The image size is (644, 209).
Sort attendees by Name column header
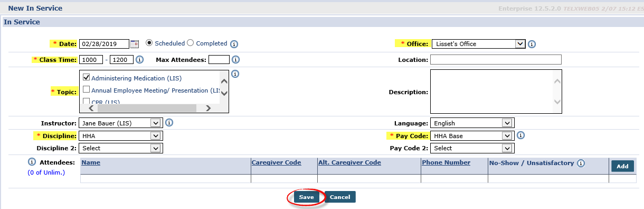coord(91,162)
